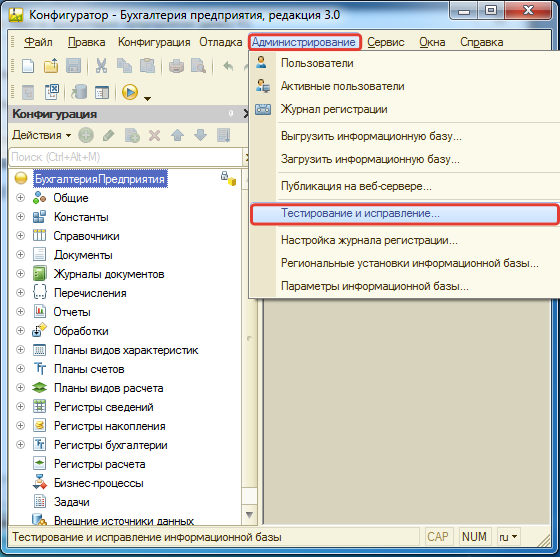Click the Print toolbar icon
This screenshot has height=557, width=560.
pyautogui.click(x=176, y=66)
